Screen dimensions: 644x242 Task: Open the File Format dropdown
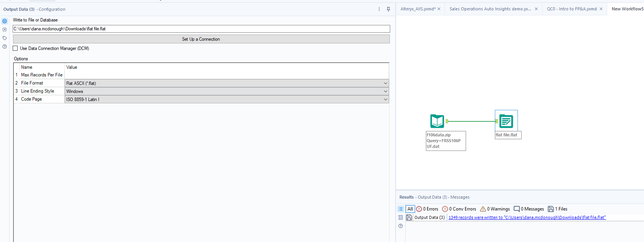click(x=227, y=83)
